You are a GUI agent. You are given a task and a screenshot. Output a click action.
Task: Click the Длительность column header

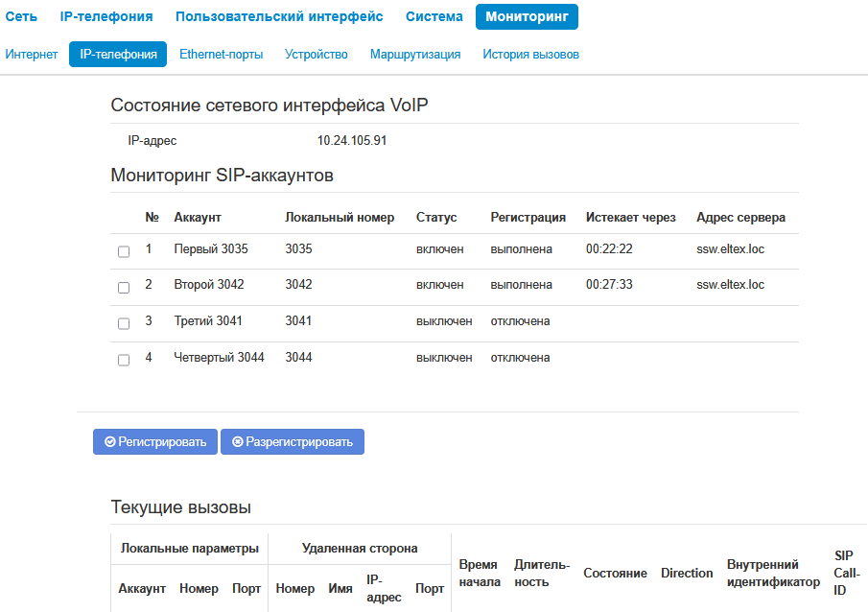click(541, 574)
